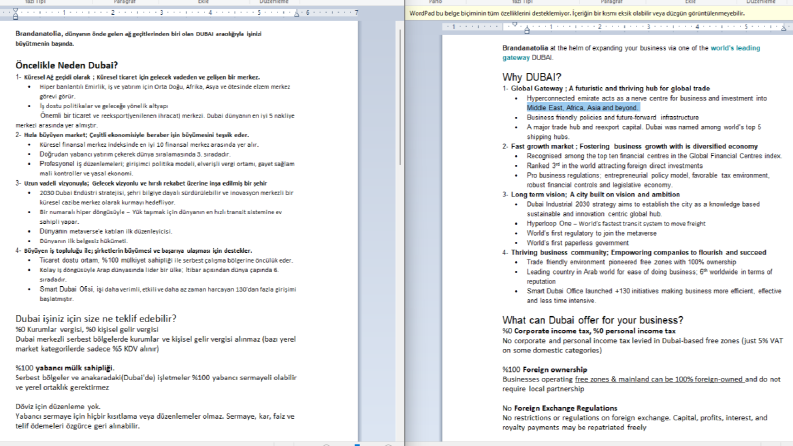Click the bullet starting with 'Trade friendly environment pioneered free zones'

point(631,262)
